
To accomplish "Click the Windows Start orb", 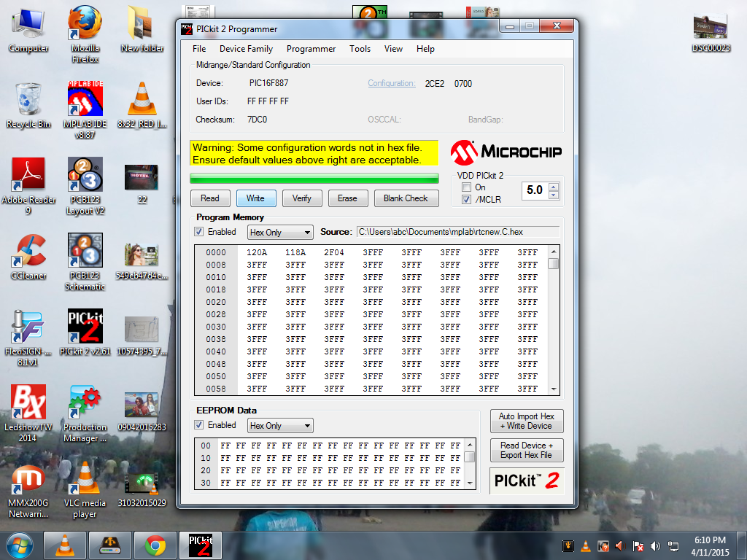I will click(20, 545).
